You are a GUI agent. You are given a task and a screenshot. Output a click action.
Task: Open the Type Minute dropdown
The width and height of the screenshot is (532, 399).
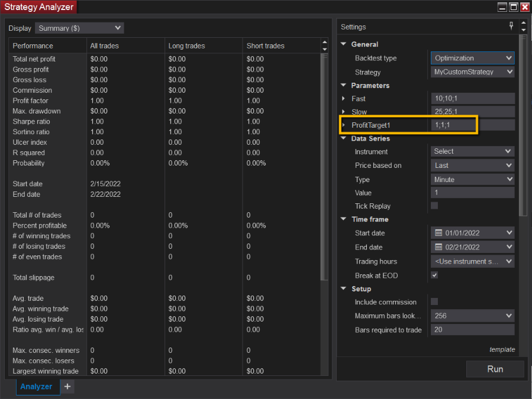(x=473, y=179)
